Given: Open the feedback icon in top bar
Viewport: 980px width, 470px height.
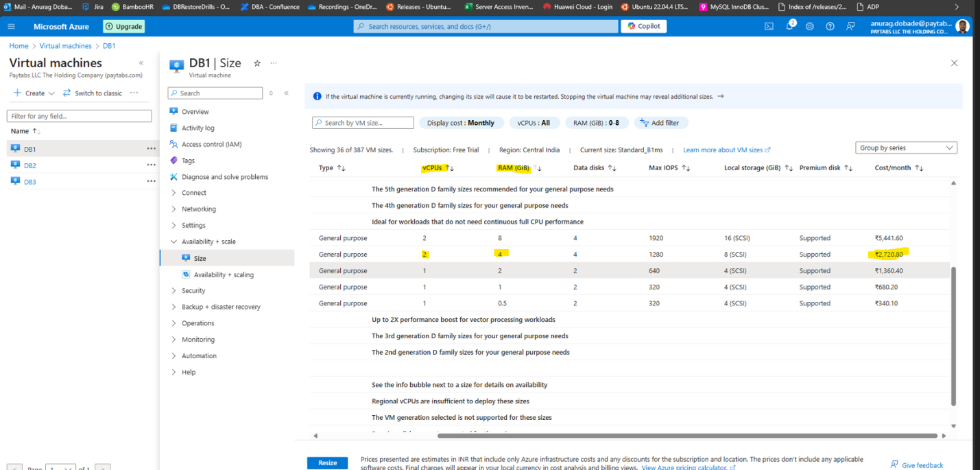Looking at the screenshot, I should 850,26.
